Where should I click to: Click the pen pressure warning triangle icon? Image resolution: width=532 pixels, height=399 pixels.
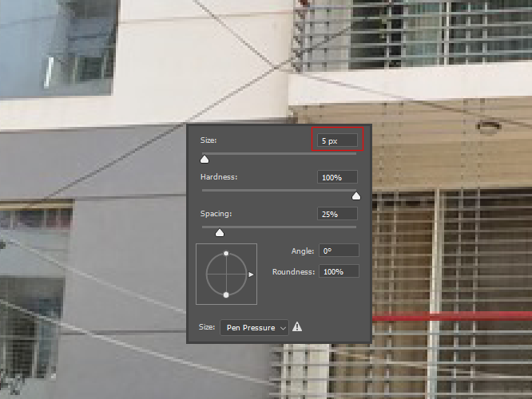click(297, 327)
